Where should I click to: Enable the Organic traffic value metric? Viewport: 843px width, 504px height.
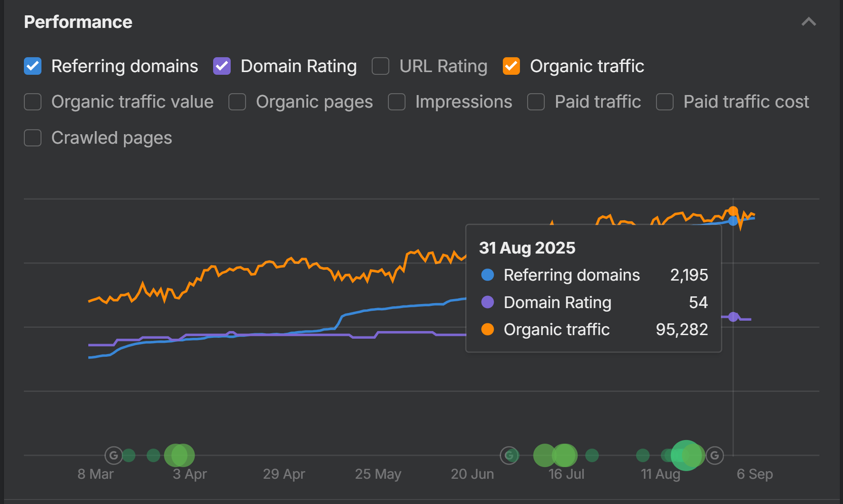click(33, 102)
